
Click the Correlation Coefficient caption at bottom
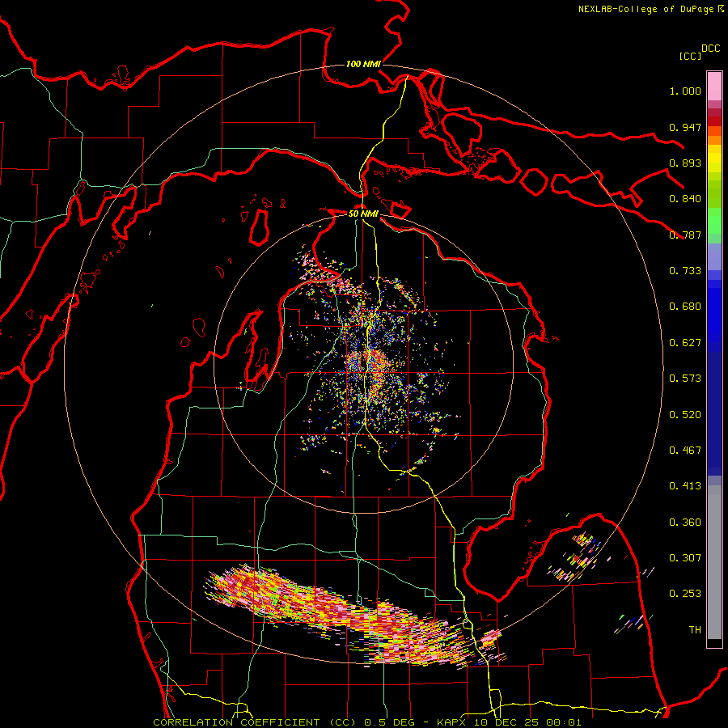click(x=366, y=722)
